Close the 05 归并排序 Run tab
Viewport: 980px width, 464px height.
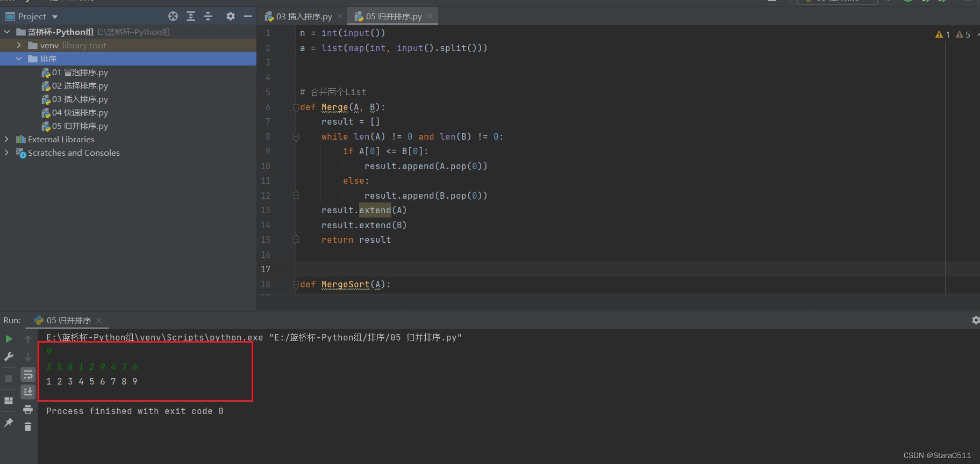(99, 321)
